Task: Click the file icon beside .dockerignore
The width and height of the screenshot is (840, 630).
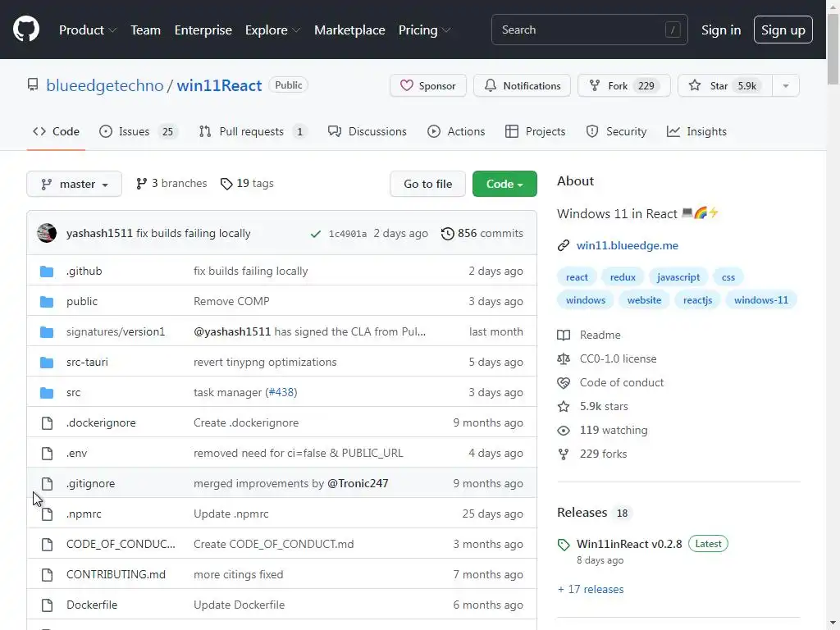Action: point(47,423)
